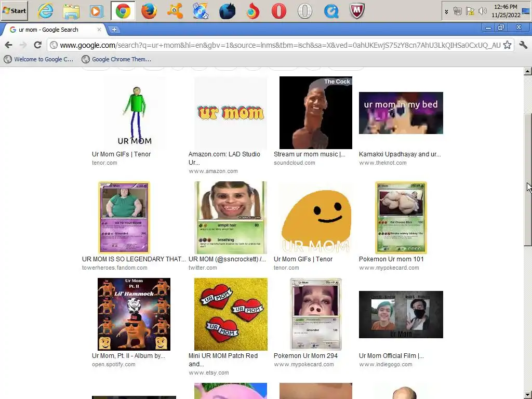532x399 pixels.
Task: Open 'UR MOM IS SO LEGENDARY THAT...' link
Action: (134, 259)
